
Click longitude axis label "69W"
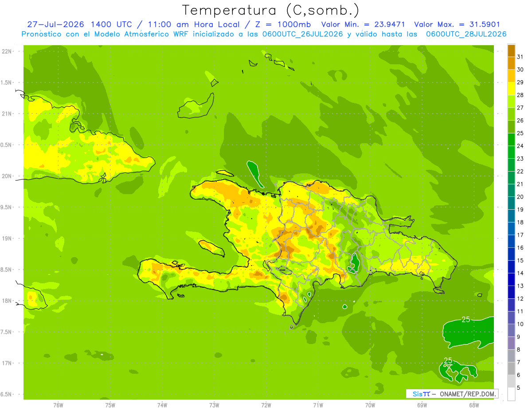pos(422,405)
